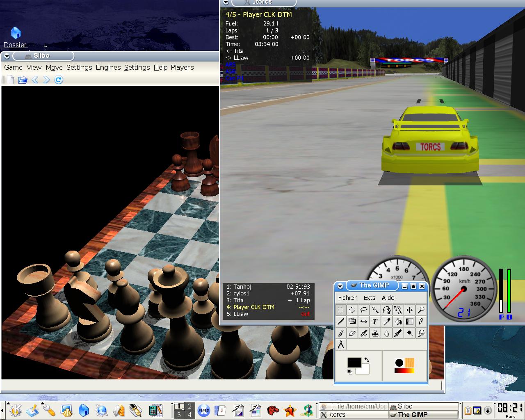Click the reload icon in Slibo toolbar
Viewport: 525px width, 420px height.
pos(59,80)
